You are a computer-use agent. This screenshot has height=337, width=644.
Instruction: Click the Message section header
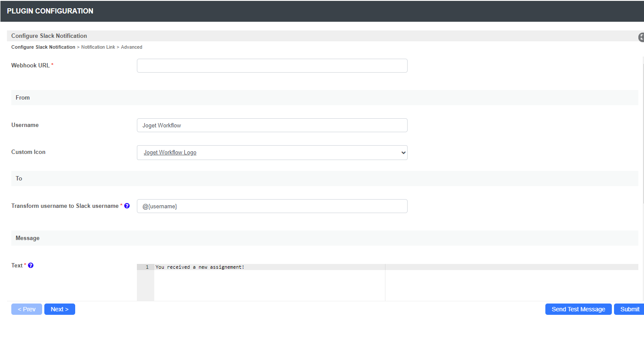pyautogui.click(x=27, y=238)
